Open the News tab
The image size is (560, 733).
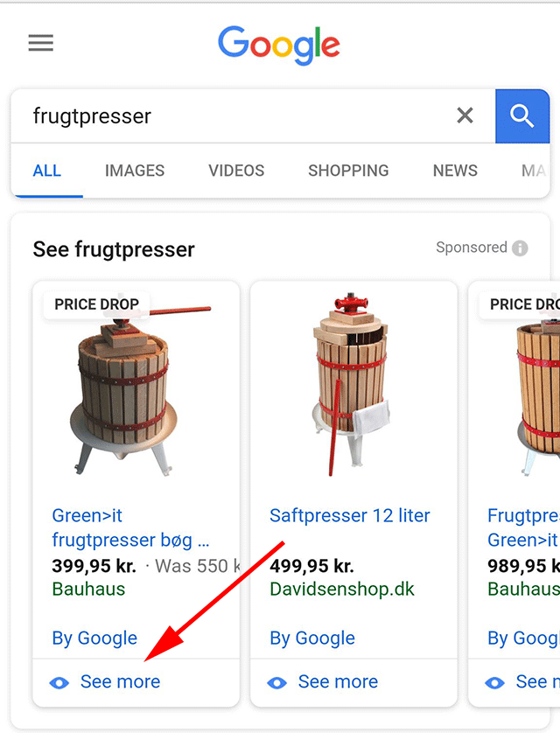point(455,171)
